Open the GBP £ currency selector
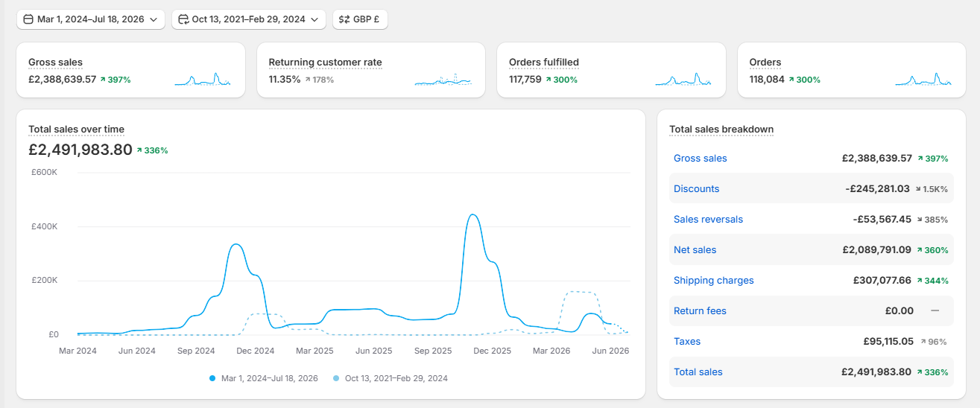The height and width of the screenshot is (408, 980). point(360,19)
